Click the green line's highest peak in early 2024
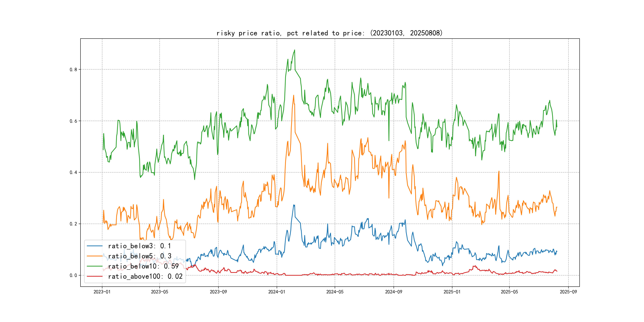This screenshot has height=322, width=644. pyautogui.click(x=295, y=50)
